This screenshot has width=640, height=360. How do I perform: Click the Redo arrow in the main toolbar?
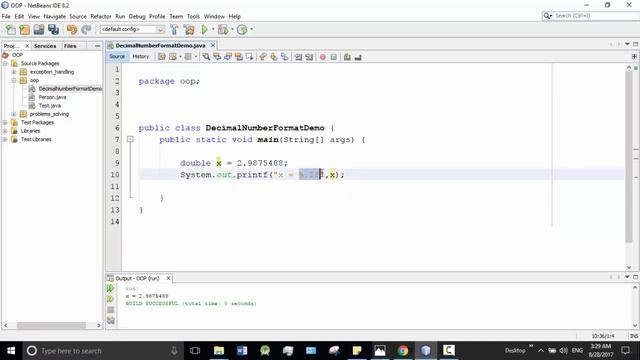pos(86,29)
